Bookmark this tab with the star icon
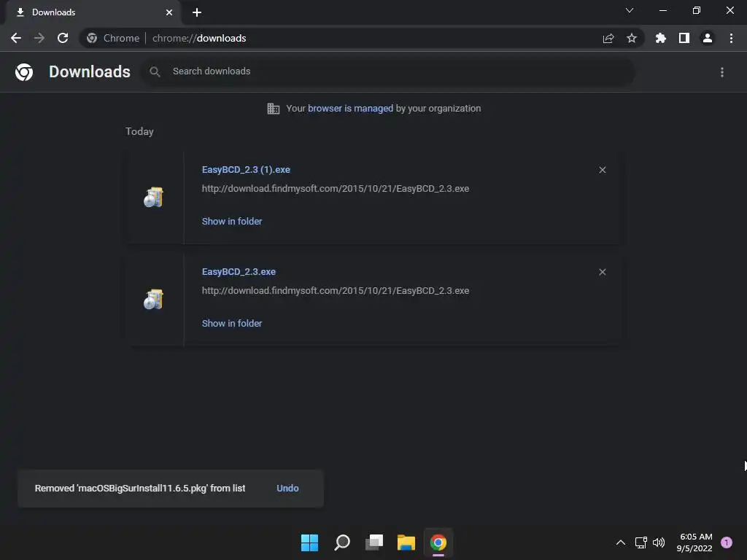 632,38
